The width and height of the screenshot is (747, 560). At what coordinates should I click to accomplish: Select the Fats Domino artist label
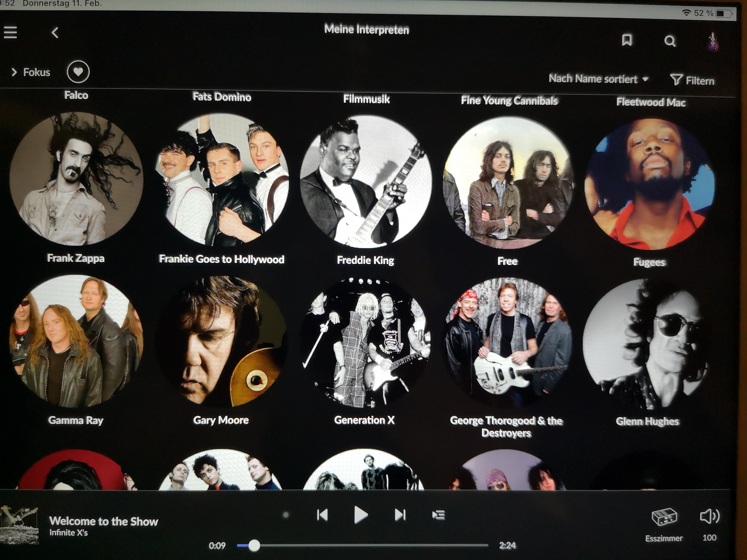(222, 97)
